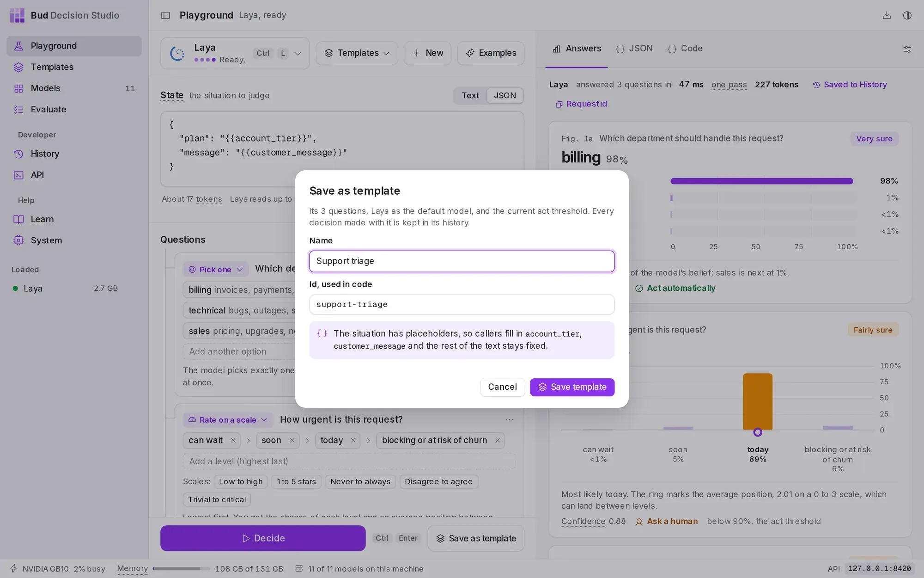Image resolution: width=924 pixels, height=578 pixels.
Task: Open the Templates dropdown in toolbar
Action: coord(357,53)
